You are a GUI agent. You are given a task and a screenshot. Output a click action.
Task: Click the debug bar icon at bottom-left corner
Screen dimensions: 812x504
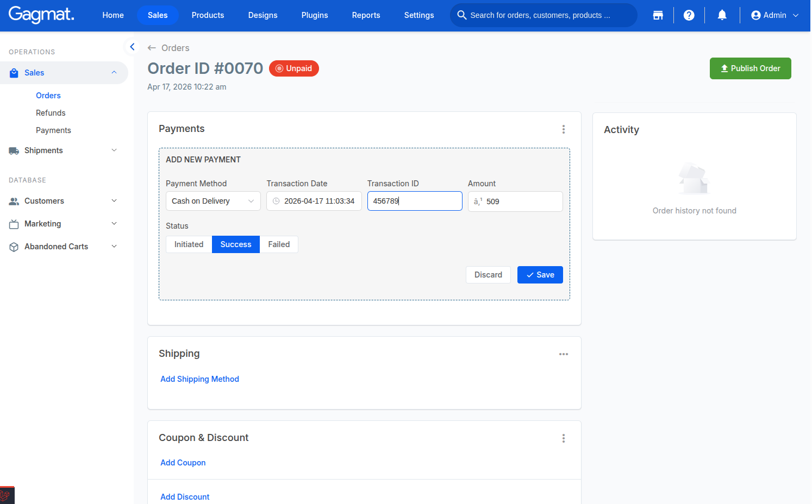7,495
